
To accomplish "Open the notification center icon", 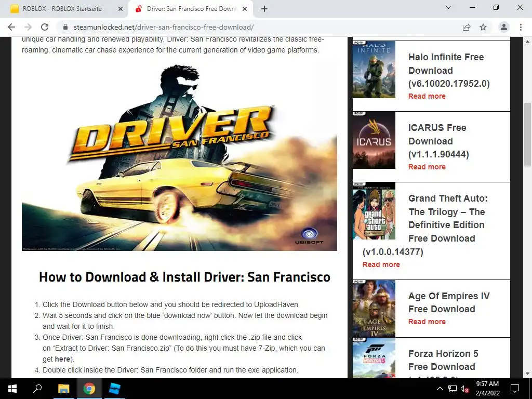I will tap(515, 389).
